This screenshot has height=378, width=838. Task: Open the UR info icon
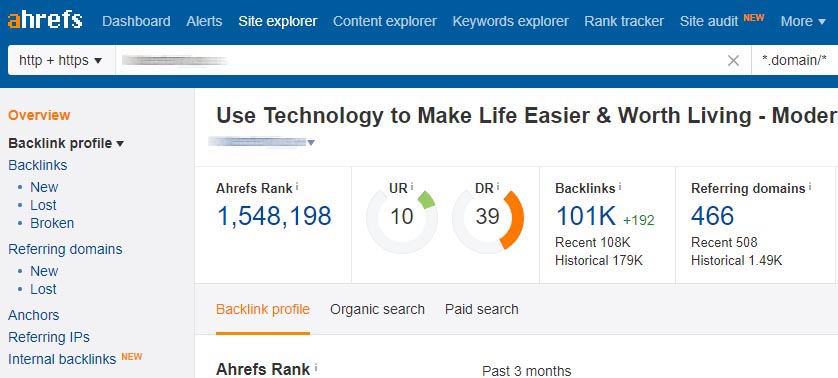coord(412,187)
